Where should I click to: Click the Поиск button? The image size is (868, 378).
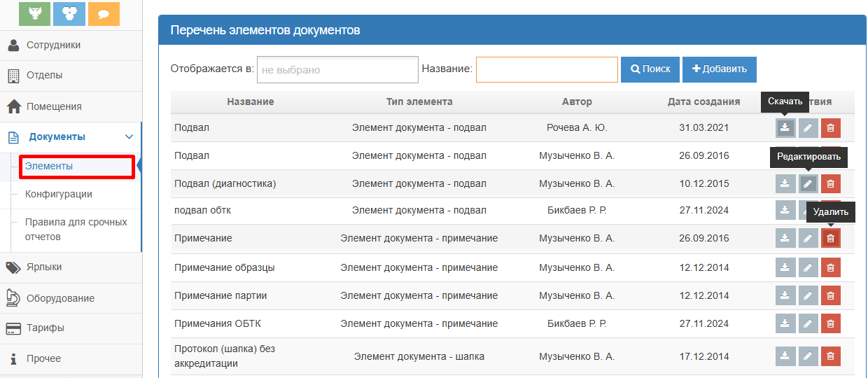click(650, 69)
